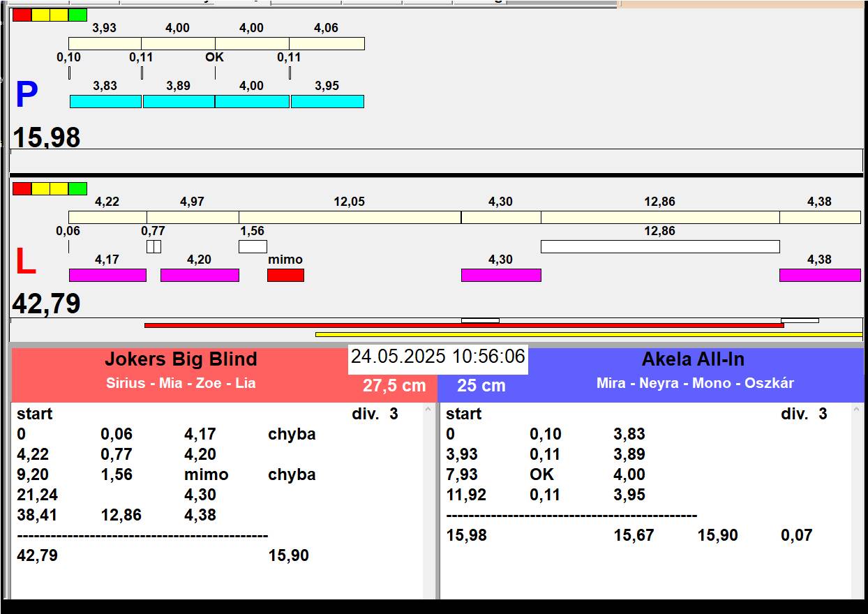Click chyba in the 0,06 row
Viewport: 868px width, 614px height.
click(292, 434)
